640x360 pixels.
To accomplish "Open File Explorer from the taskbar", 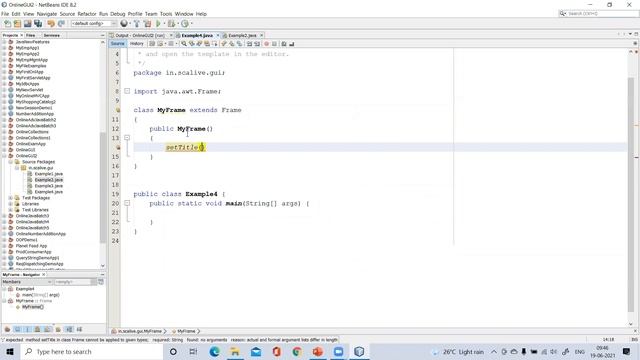I will coord(235,351).
